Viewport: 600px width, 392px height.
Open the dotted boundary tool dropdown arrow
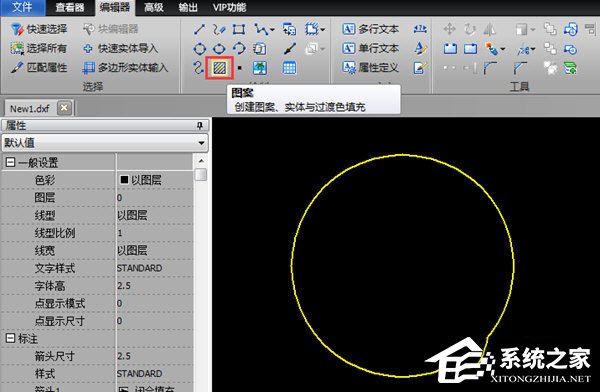(x=323, y=29)
